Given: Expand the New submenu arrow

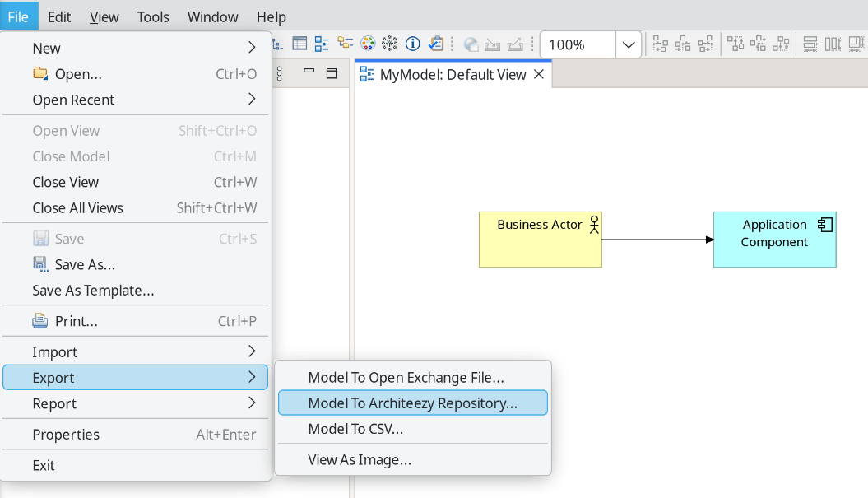Looking at the screenshot, I should 252,48.
